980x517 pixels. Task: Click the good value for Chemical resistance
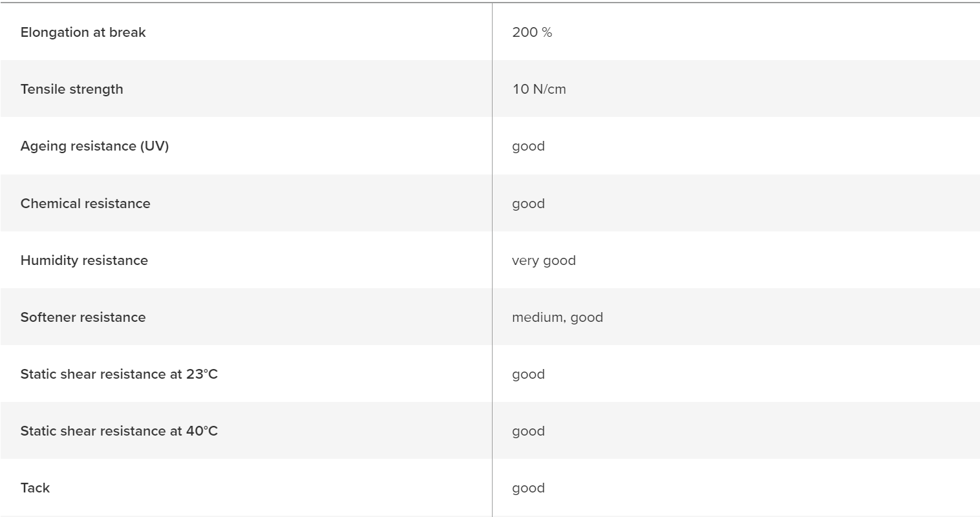tap(528, 204)
